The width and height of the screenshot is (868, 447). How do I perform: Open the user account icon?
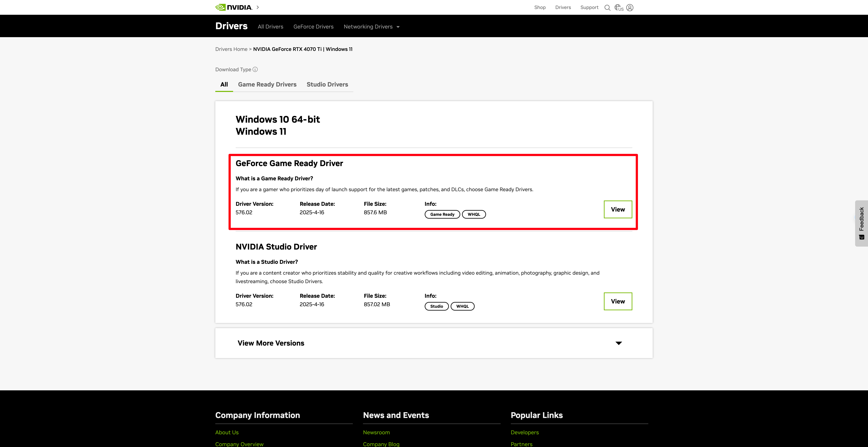630,7
